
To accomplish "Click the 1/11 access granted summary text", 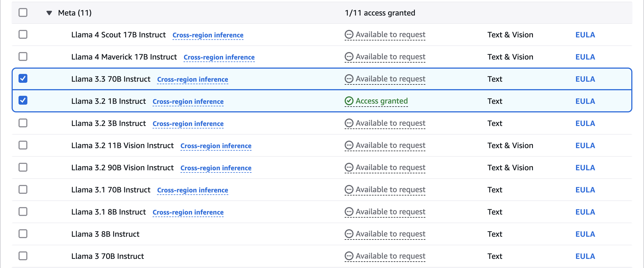I will [380, 13].
